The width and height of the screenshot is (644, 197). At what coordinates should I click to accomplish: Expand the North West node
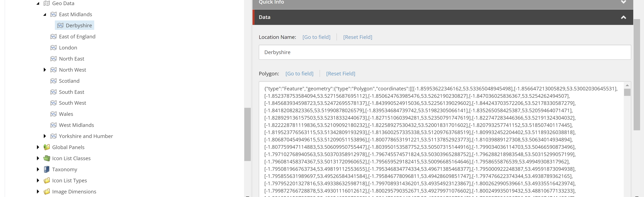tap(45, 70)
